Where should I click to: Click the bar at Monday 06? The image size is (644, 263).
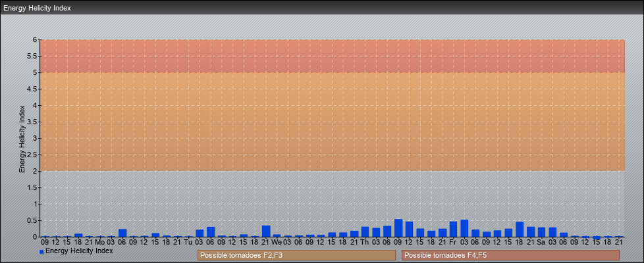122,233
